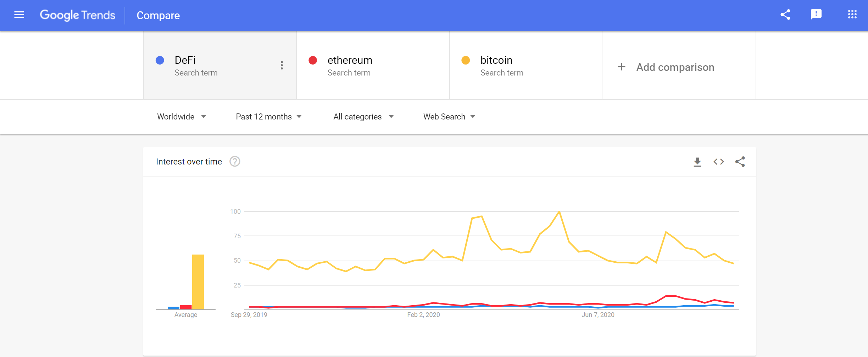This screenshot has height=357, width=868.
Task: Open the Past 12 months dropdown
Action: click(x=268, y=117)
